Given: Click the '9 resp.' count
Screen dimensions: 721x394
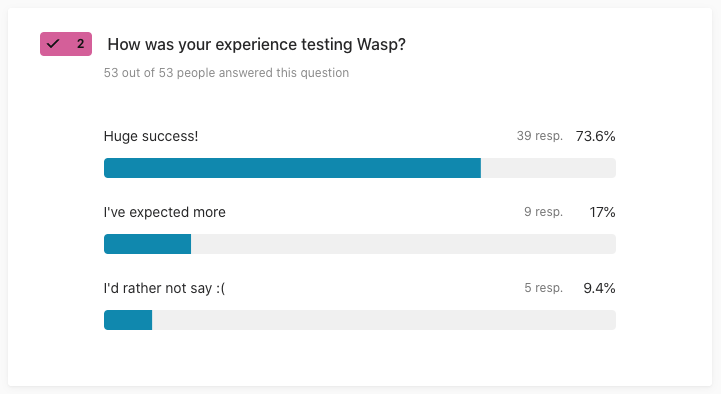Looking at the screenshot, I should (x=544, y=211).
